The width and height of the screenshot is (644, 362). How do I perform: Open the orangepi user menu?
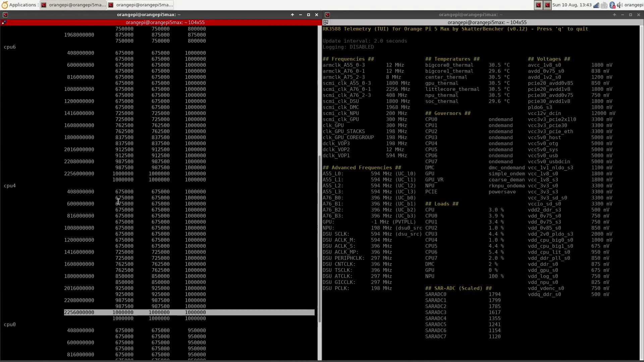pos(634,5)
